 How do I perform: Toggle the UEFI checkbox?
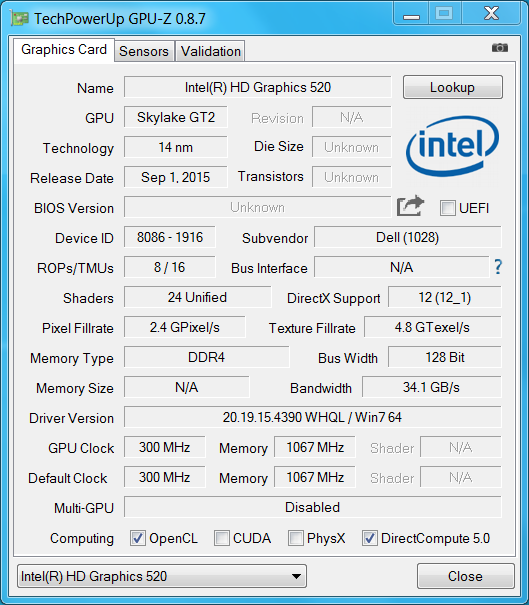(x=448, y=208)
